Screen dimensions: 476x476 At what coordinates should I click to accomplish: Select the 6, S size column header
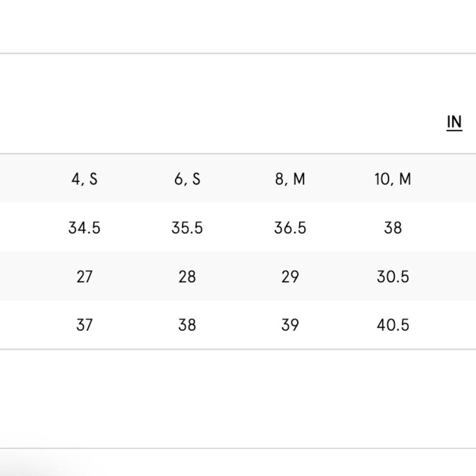tap(187, 179)
